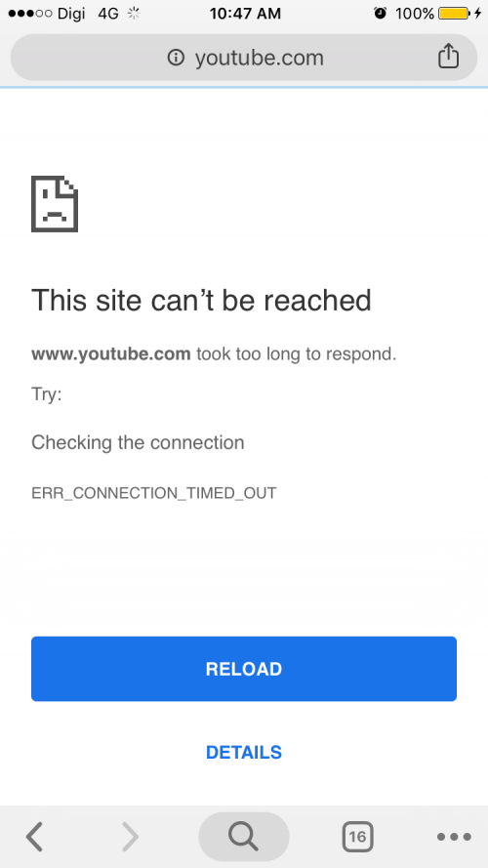Tap the youtube.com address field
Image resolution: width=488 pixels, height=868 pixels.
pos(244,57)
